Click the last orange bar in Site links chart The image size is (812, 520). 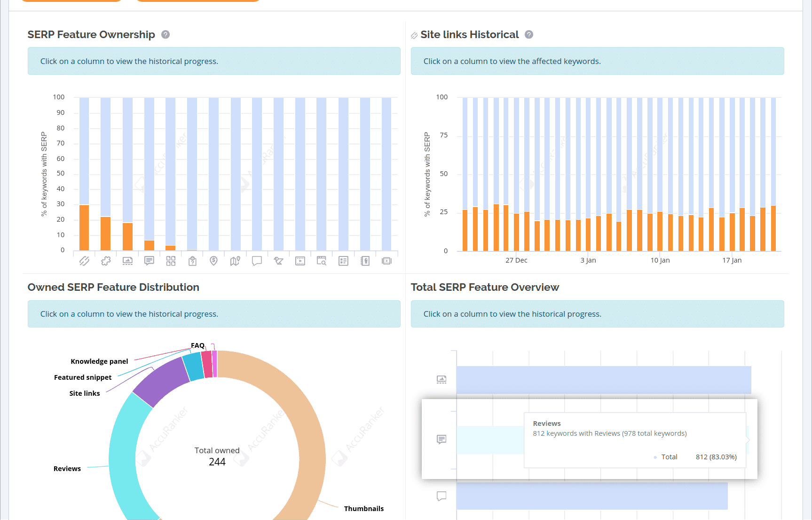773,228
